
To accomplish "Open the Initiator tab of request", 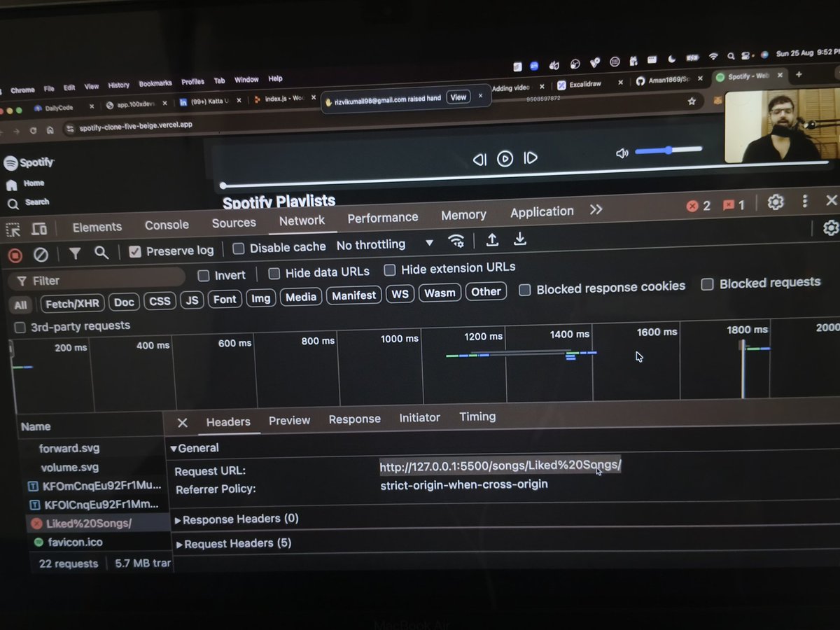I will 419,417.
